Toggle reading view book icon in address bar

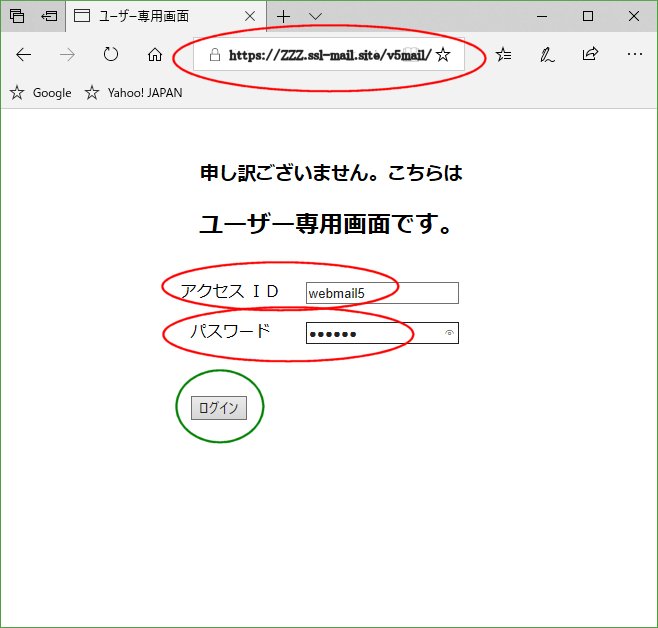pyautogui.click(x=412, y=55)
